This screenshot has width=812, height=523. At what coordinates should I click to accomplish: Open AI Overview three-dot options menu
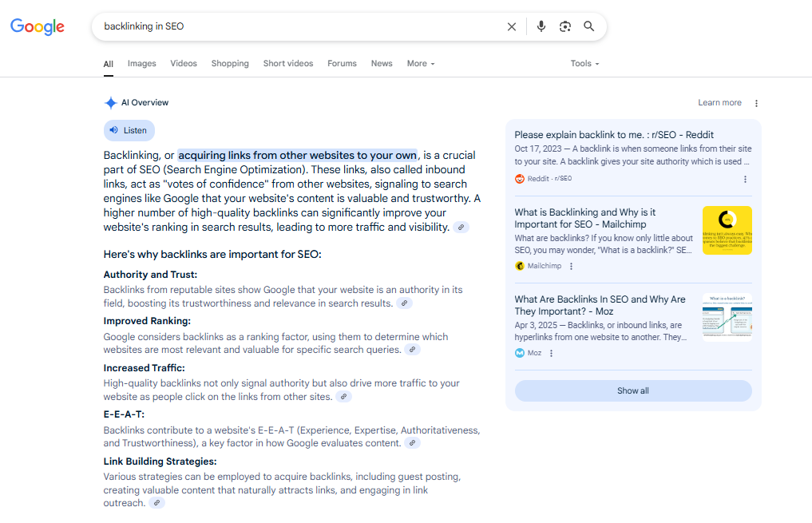[x=757, y=103]
